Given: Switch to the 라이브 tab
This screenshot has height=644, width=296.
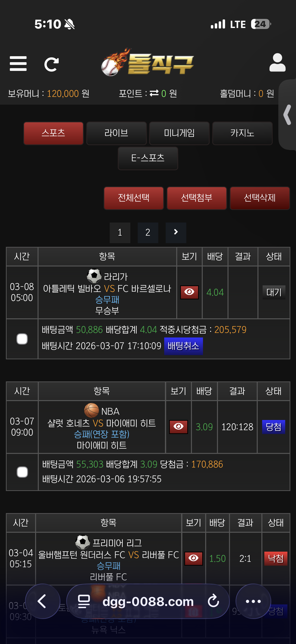Looking at the screenshot, I should [x=116, y=133].
